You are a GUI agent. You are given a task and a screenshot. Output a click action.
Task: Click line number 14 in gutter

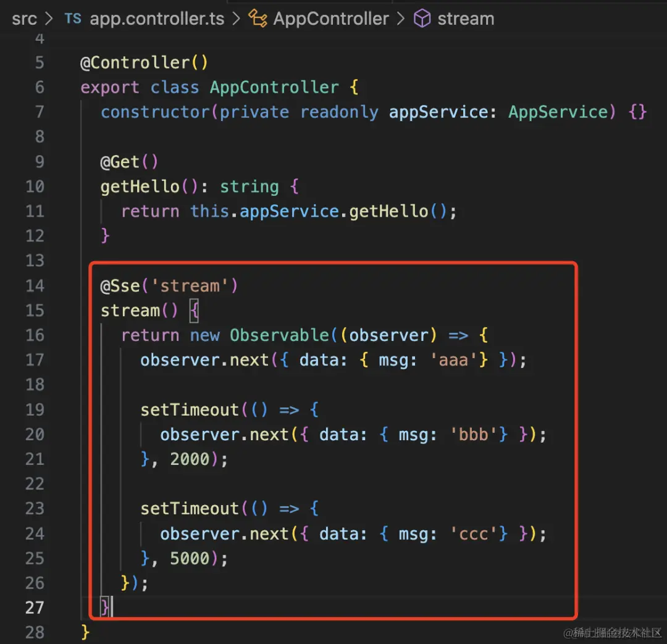pyautogui.click(x=35, y=286)
